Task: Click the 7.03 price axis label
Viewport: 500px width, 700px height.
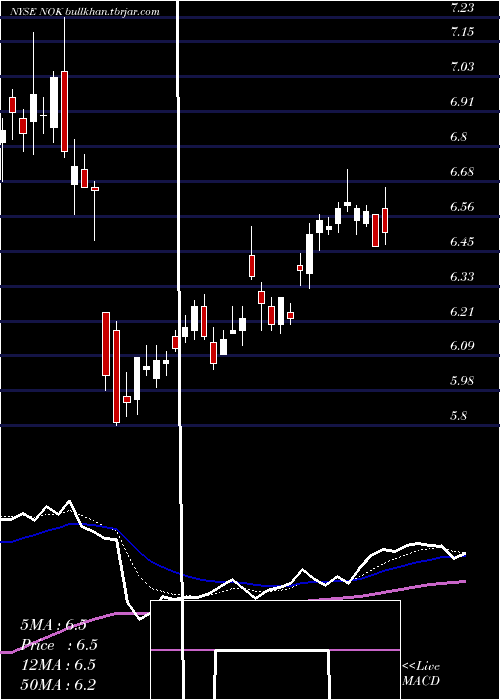Action: click(x=462, y=67)
